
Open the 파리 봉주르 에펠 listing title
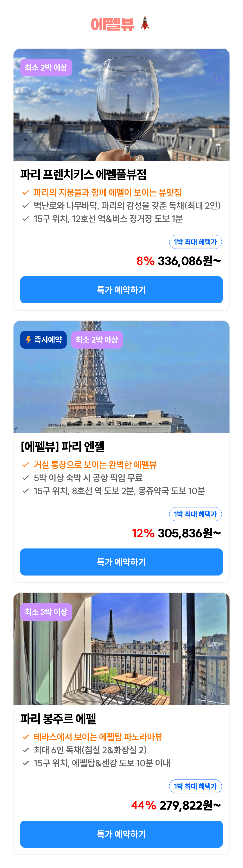pos(58,719)
